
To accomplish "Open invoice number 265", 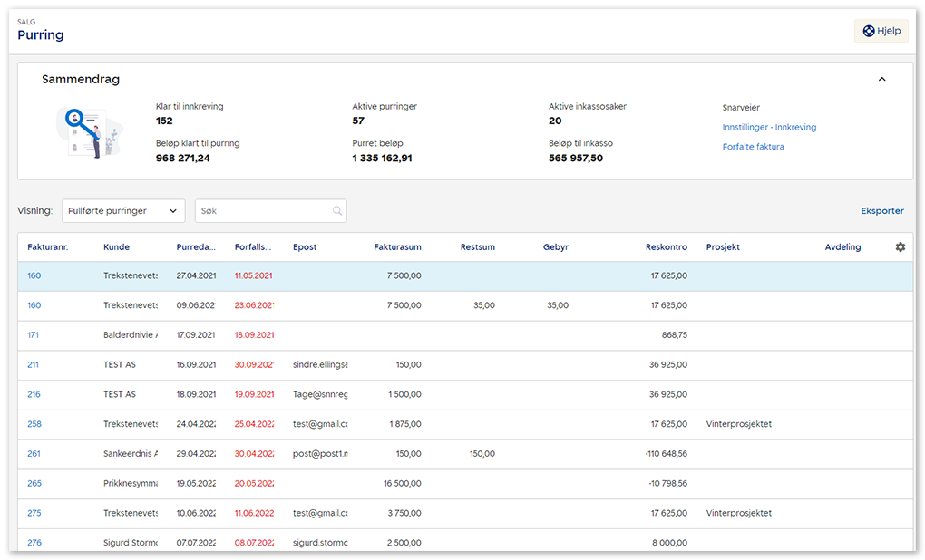I will (x=34, y=484).
